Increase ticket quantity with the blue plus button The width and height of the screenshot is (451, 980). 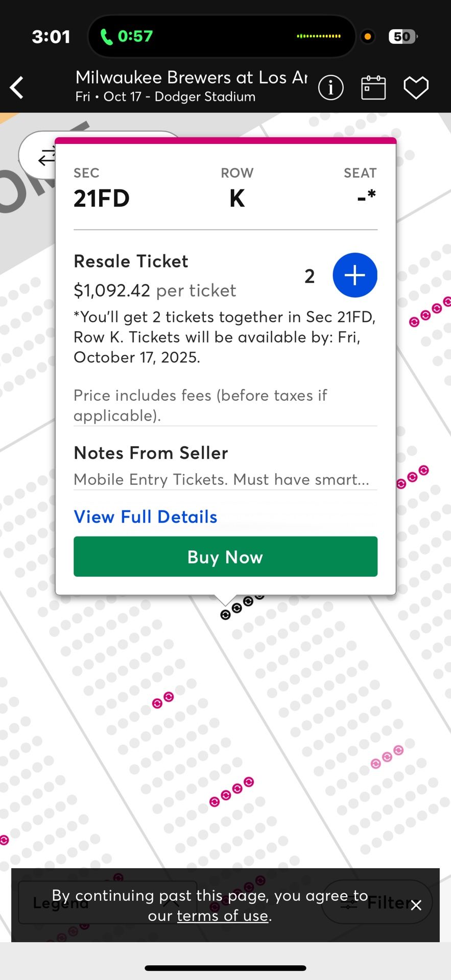(x=354, y=275)
